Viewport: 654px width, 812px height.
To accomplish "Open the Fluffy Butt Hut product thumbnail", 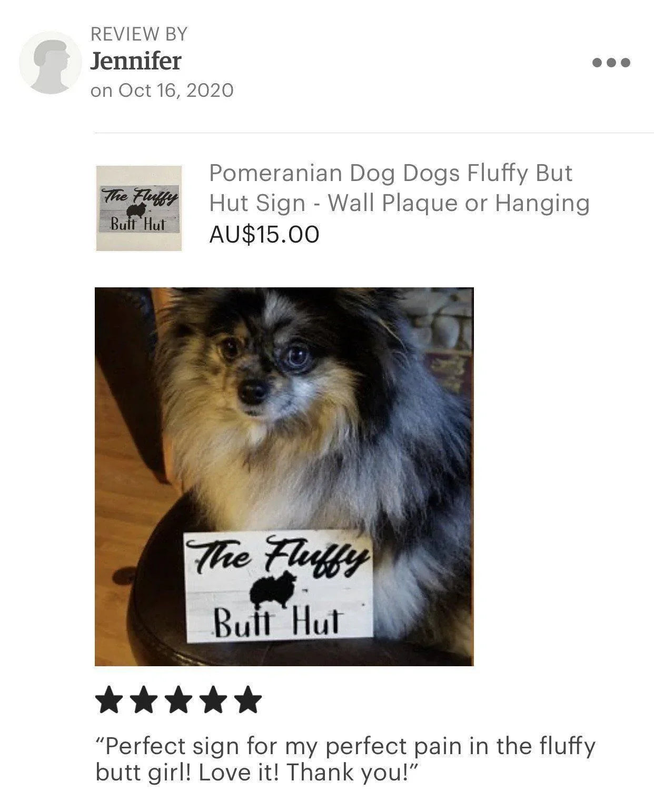I will pos(138,208).
